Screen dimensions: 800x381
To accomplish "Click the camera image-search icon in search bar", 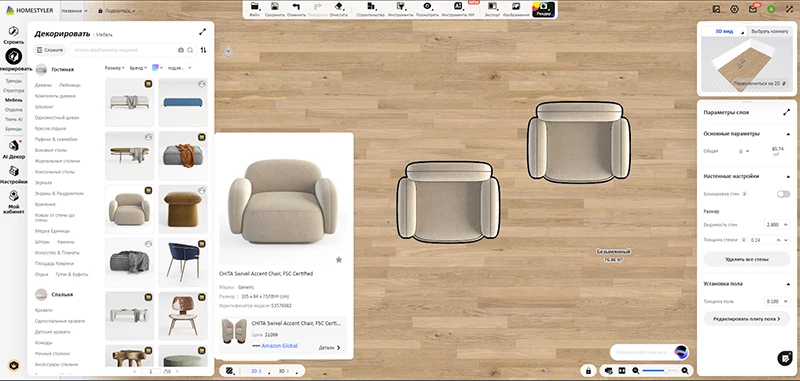I will point(181,50).
